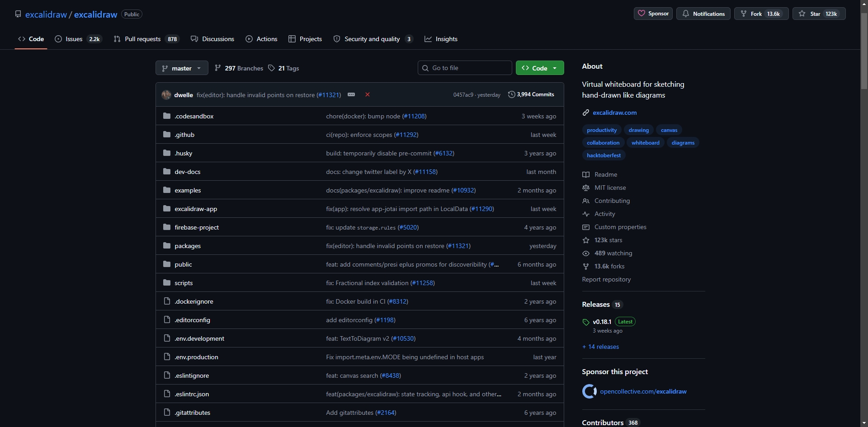
Task: View 21 Tags link
Action: [283, 68]
